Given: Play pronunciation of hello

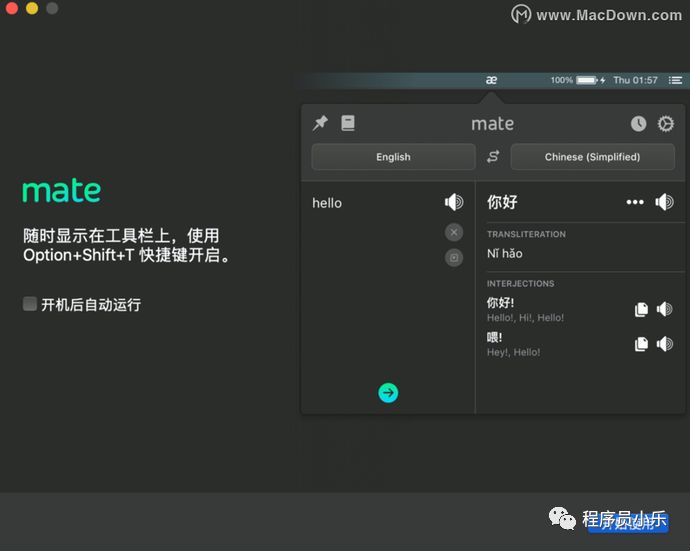Looking at the screenshot, I should (x=454, y=202).
